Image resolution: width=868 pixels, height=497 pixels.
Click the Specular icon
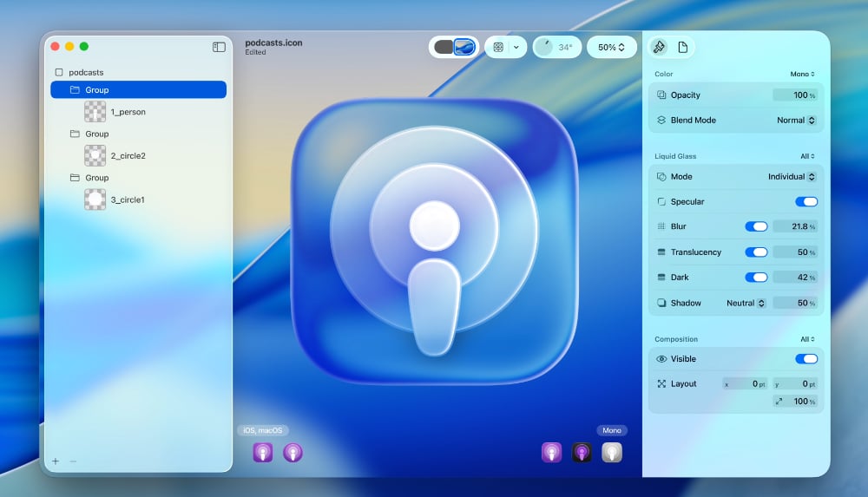661,201
